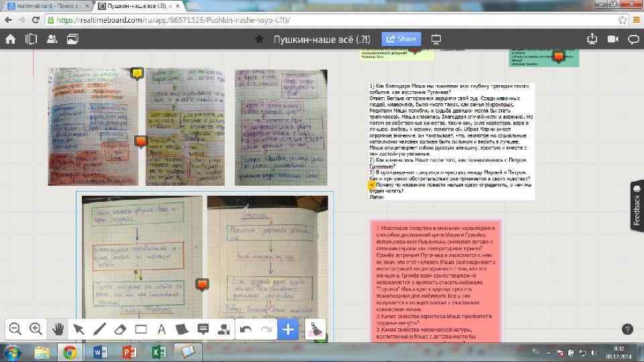
Task: Open the orange comment between notebook photos
Action: [140, 141]
